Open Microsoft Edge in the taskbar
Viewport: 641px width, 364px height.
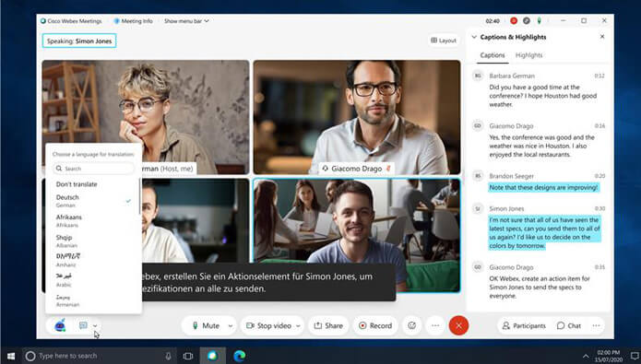tap(240, 356)
